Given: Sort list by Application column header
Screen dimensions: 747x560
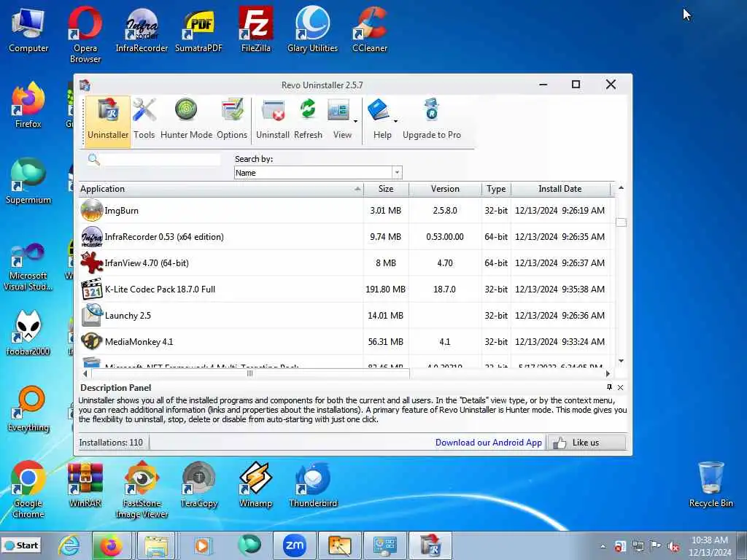Looking at the screenshot, I should [x=221, y=189].
